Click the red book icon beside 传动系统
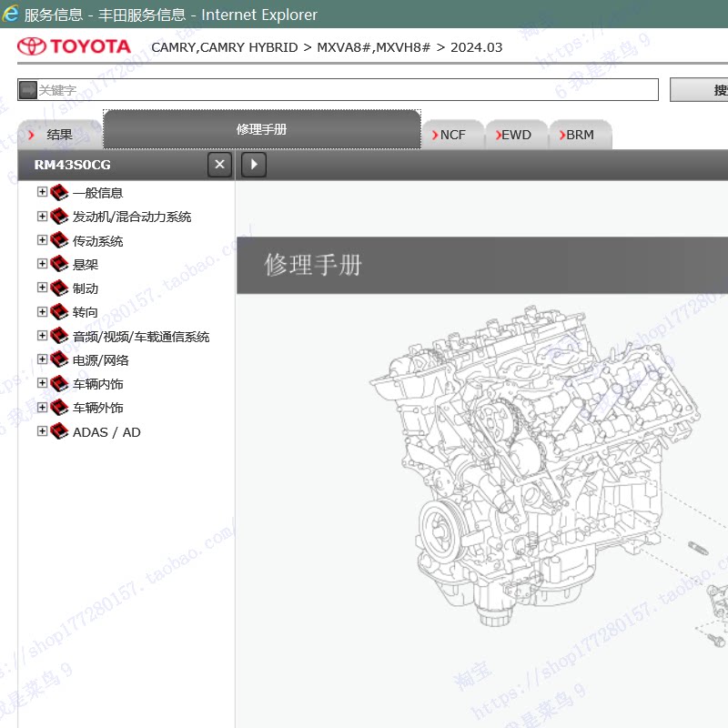The image size is (728, 728). click(59, 240)
